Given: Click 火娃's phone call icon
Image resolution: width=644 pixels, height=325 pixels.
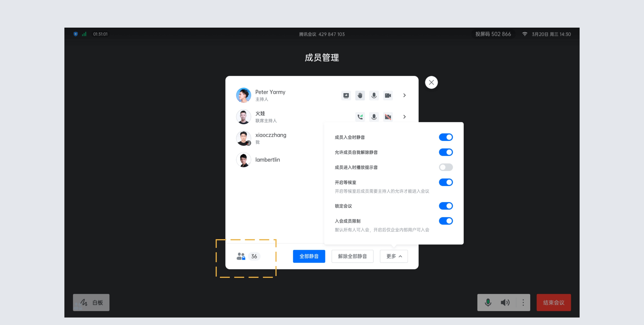Looking at the screenshot, I should point(360,117).
